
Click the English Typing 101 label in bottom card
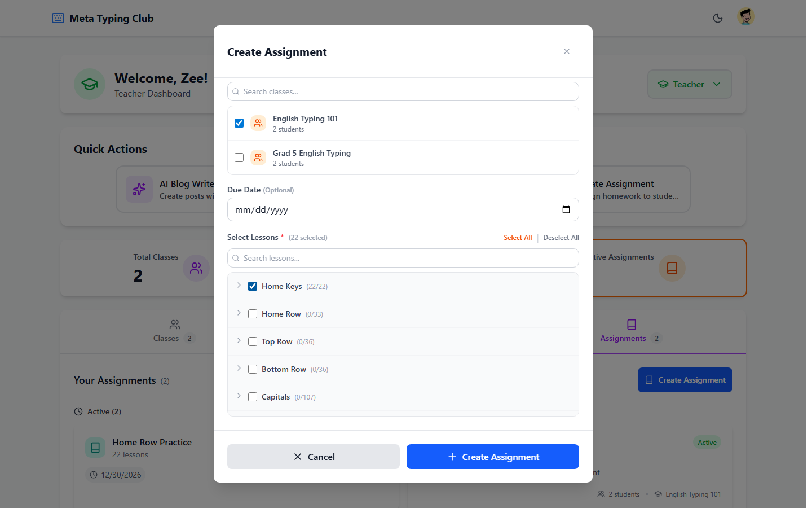pyautogui.click(x=693, y=494)
